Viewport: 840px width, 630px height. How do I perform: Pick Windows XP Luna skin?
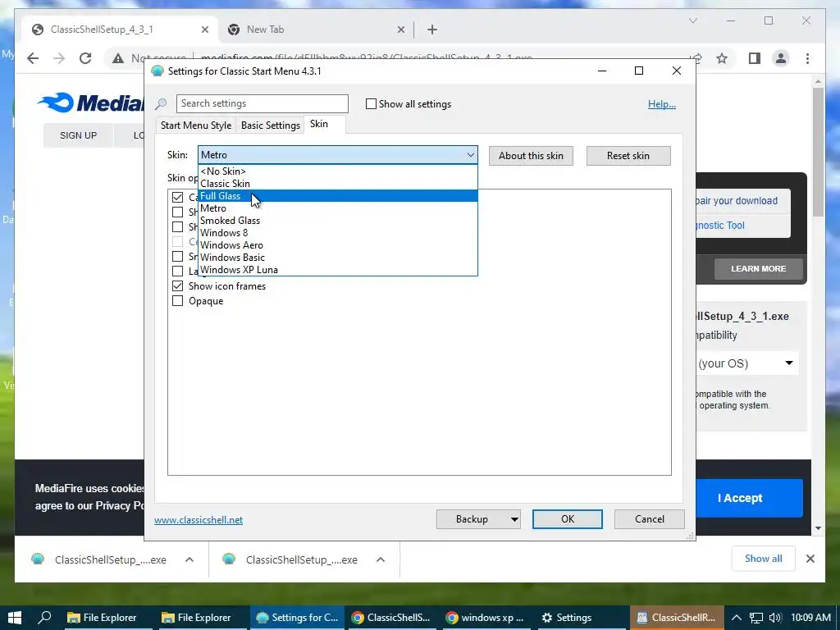[337, 270]
